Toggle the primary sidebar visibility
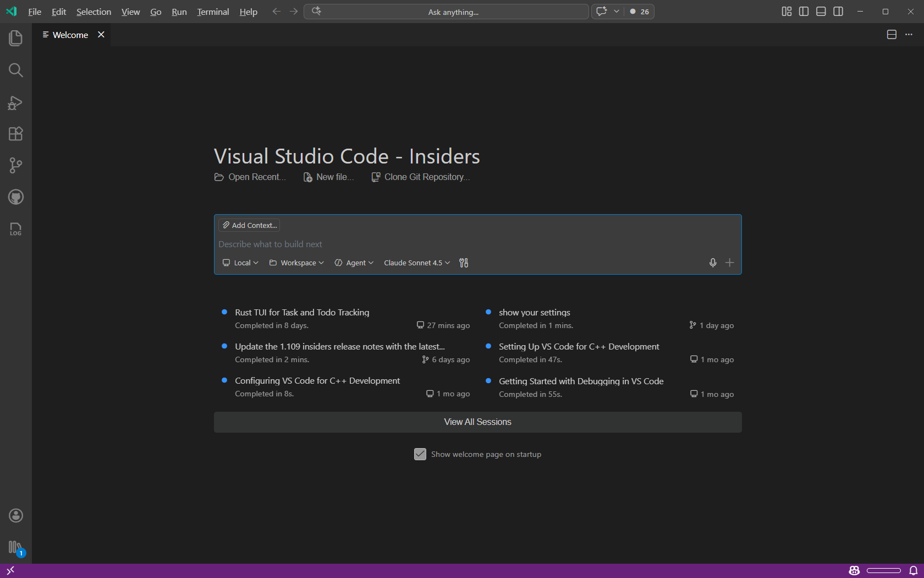Screen dimensions: 924x578 coord(803,11)
